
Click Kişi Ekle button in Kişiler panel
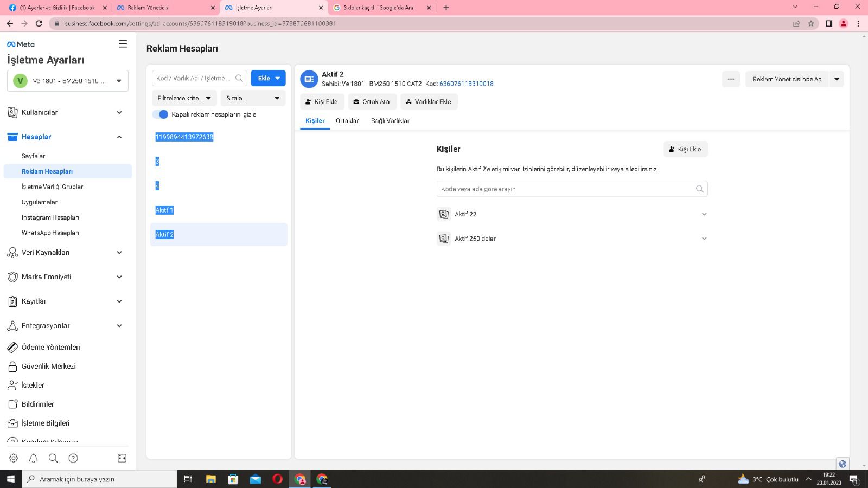tap(686, 149)
